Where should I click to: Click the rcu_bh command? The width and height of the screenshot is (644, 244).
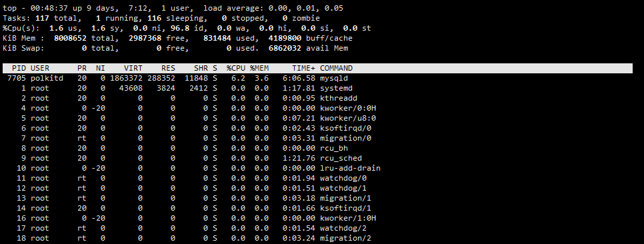pyautogui.click(x=334, y=148)
